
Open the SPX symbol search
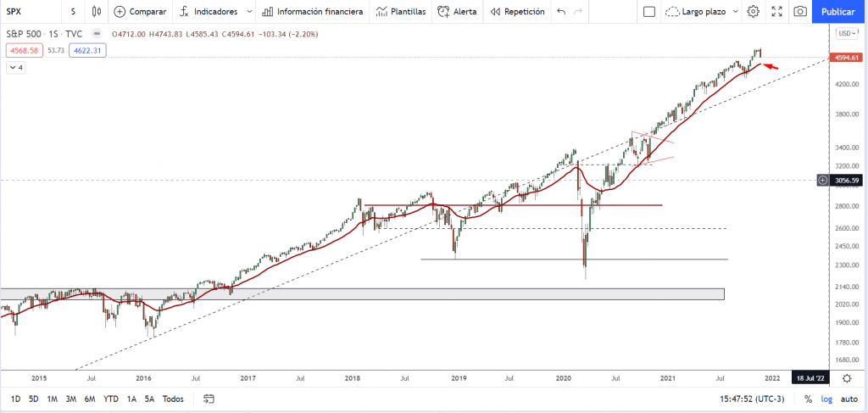click(x=14, y=11)
